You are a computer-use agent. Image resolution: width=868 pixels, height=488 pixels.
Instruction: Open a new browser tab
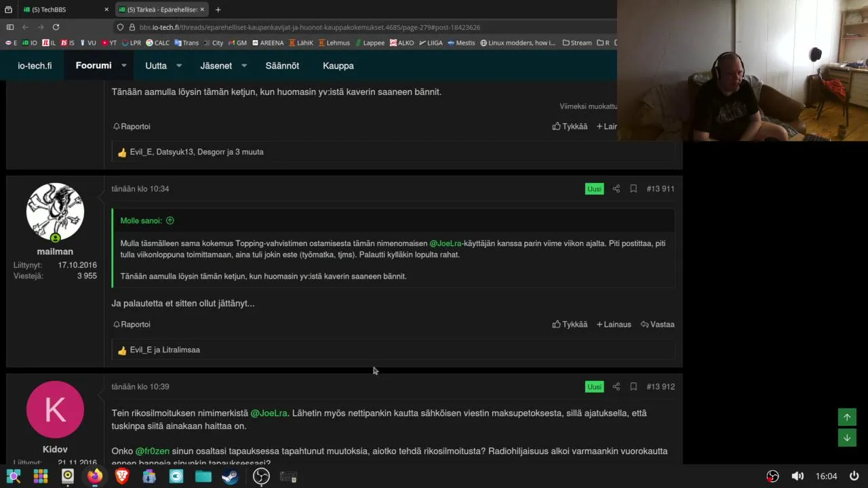point(218,9)
